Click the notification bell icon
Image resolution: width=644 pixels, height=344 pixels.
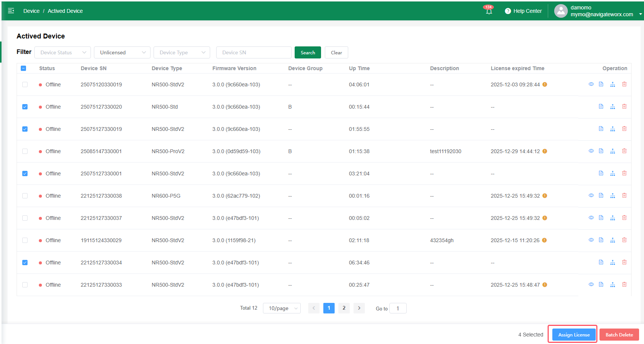(x=489, y=11)
